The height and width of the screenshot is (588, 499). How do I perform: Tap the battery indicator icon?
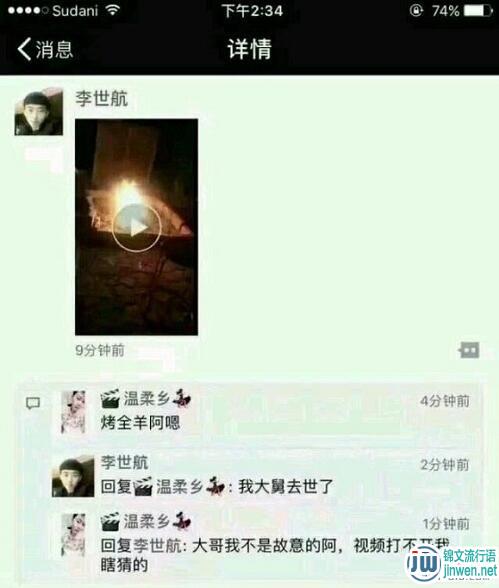tap(478, 10)
